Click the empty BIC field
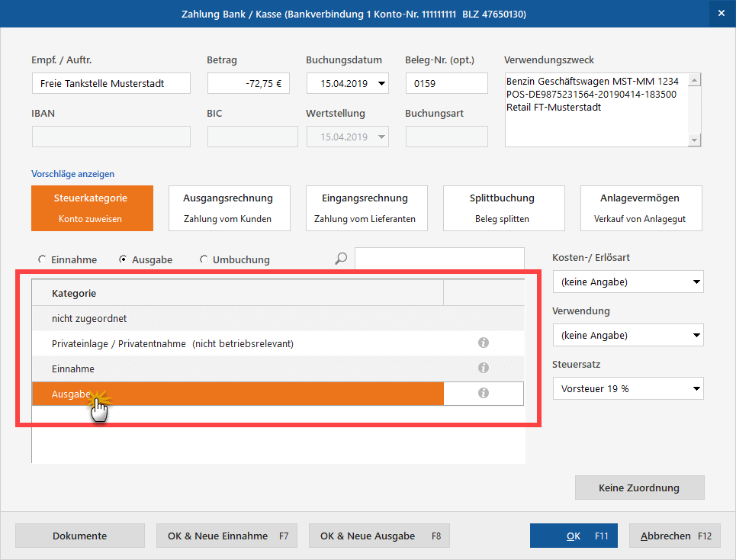 [252, 137]
